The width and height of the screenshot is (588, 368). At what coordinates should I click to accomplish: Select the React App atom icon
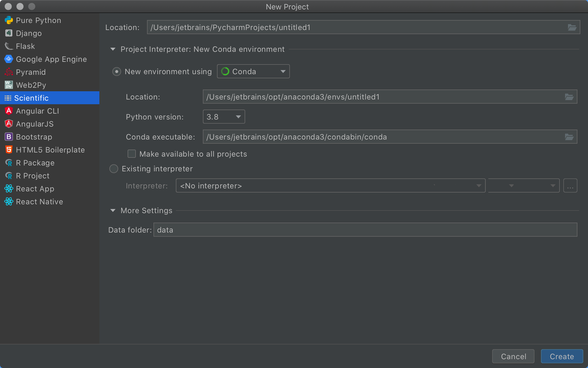pyautogui.click(x=9, y=188)
